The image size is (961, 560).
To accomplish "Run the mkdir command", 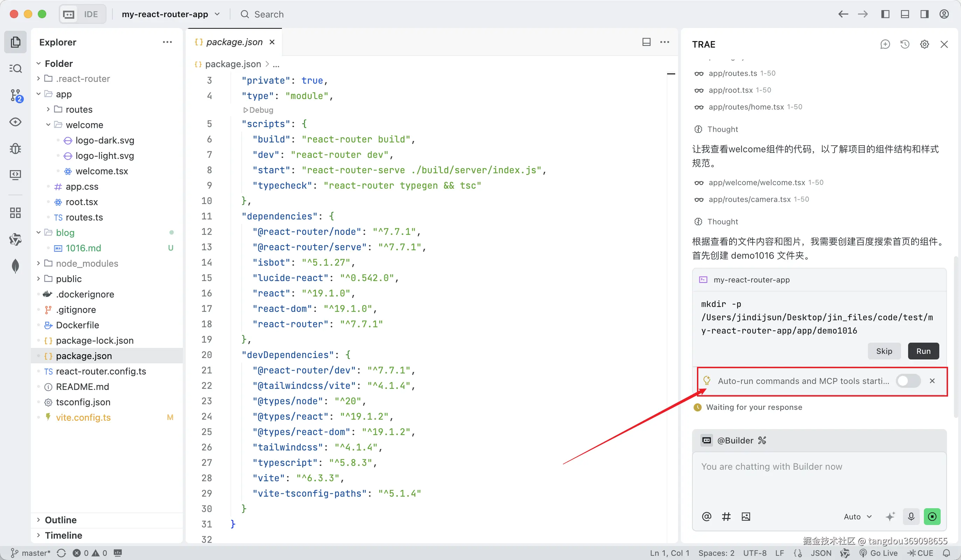I will point(923,351).
